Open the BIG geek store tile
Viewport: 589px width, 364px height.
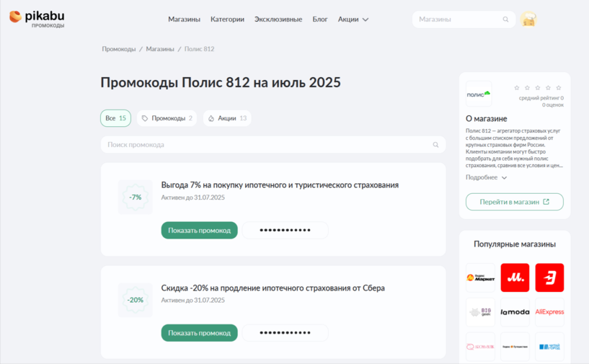pyautogui.click(x=480, y=312)
